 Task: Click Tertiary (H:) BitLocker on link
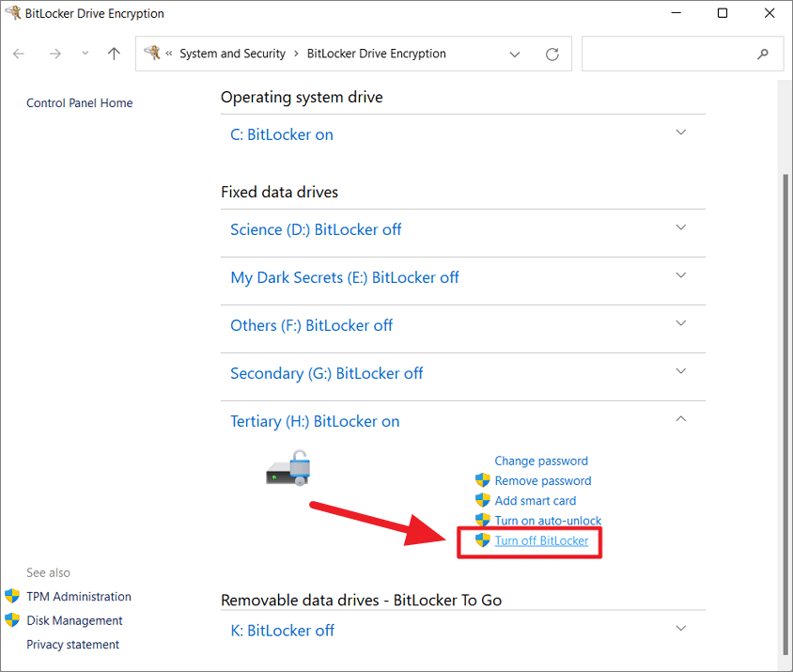(315, 421)
